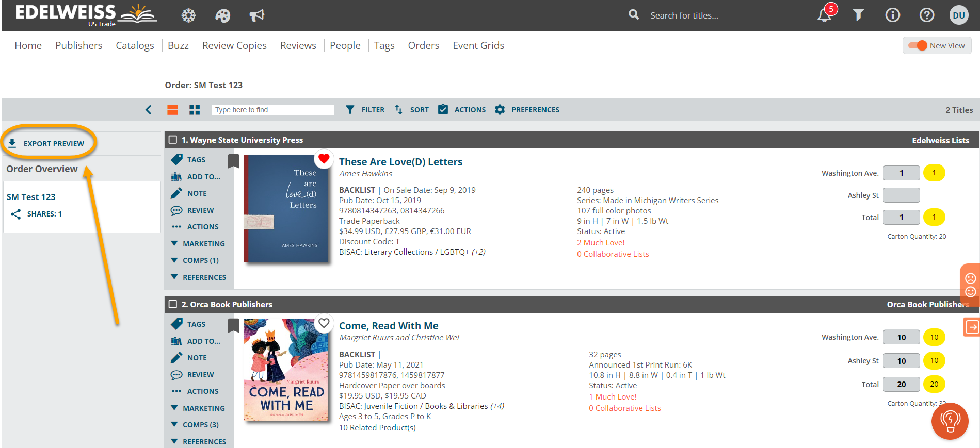Expand COMPS (3) section
Viewport: 980px width, 448px height.
click(x=195, y=425)
